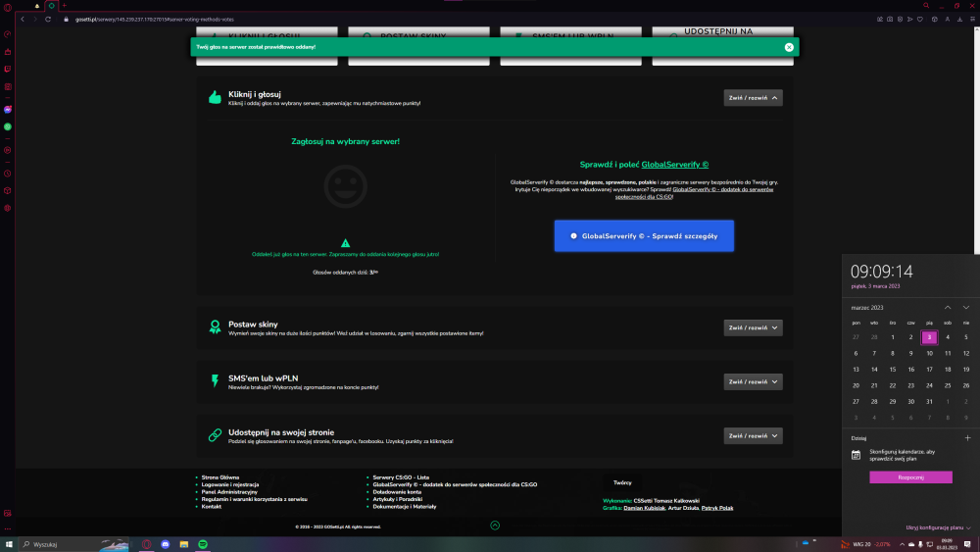Collapse the Kliknij i głosuj section
980x552 pixels.
753,98
